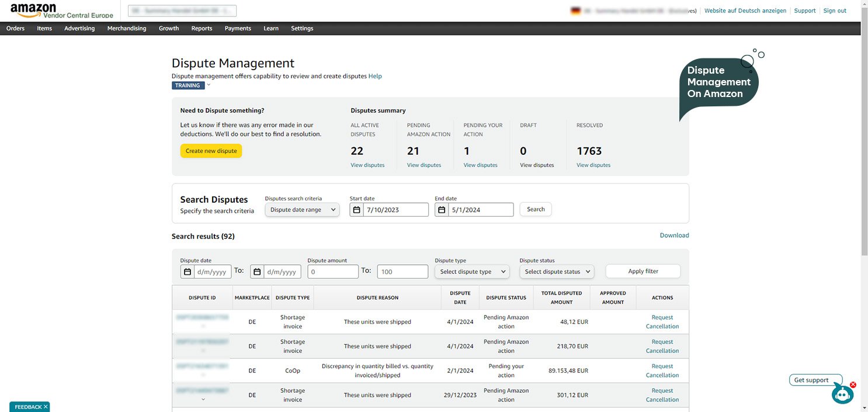Open the support chatbot robot icon
The image size is (868, 412).
click(842, 394)
